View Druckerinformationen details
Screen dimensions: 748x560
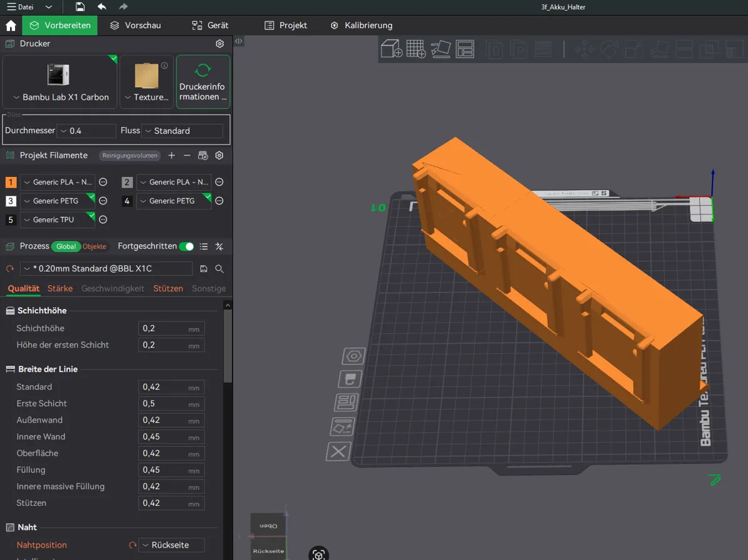point(203,82)
